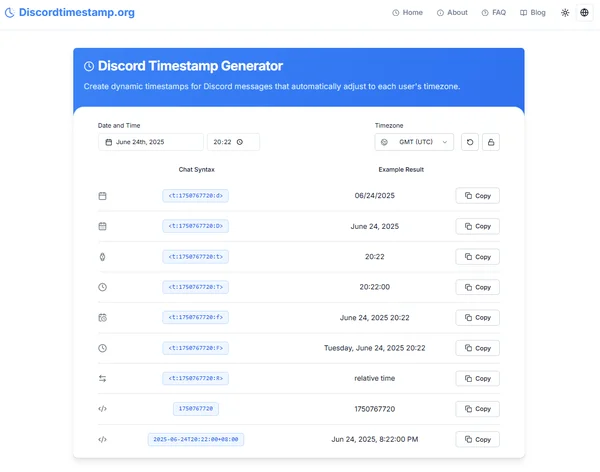Open the Discordtimestamp.org logo link
This screenshot has width=600, height=472.
click(70, 12)
